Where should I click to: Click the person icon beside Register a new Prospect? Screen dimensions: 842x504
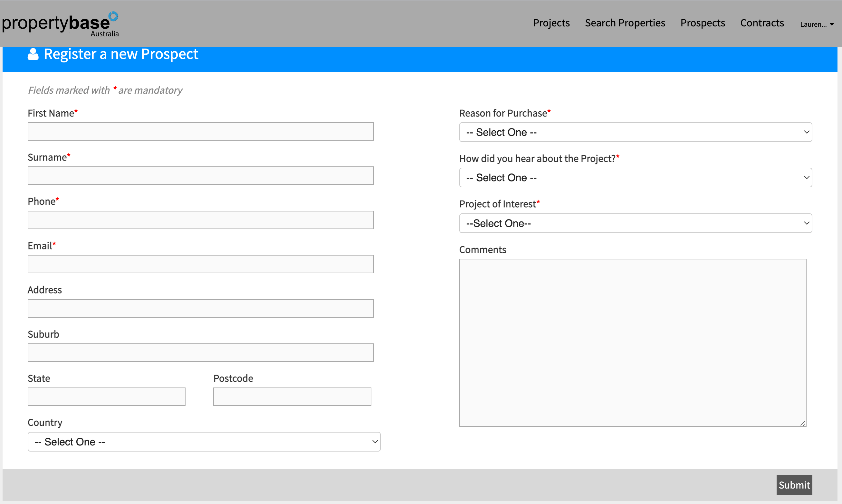click(33, 54)
